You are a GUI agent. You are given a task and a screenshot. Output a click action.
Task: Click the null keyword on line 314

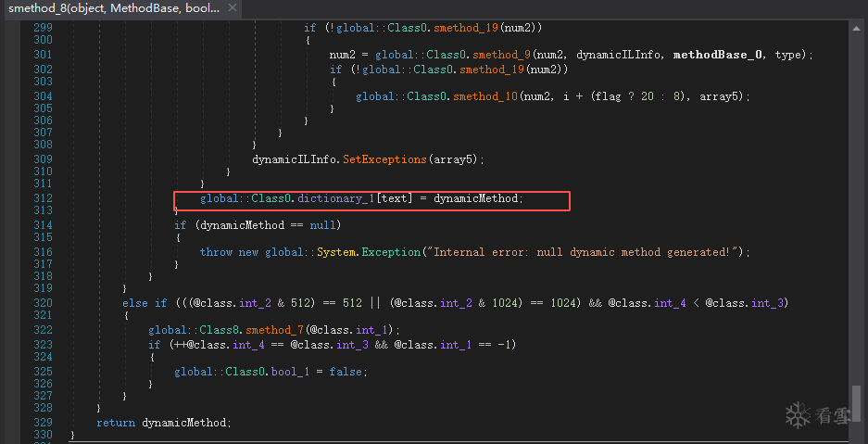click(322, 224)
